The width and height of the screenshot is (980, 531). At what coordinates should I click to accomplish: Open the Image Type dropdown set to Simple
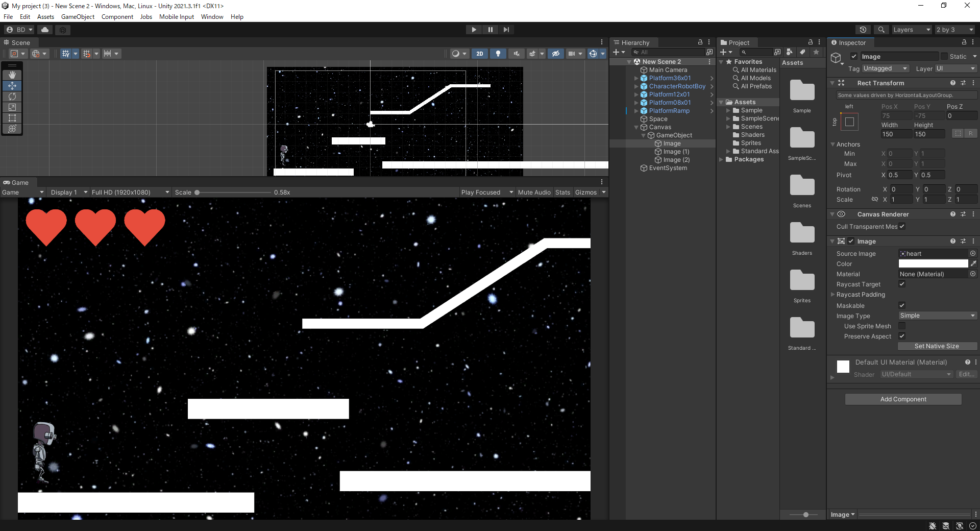point(937,316)
